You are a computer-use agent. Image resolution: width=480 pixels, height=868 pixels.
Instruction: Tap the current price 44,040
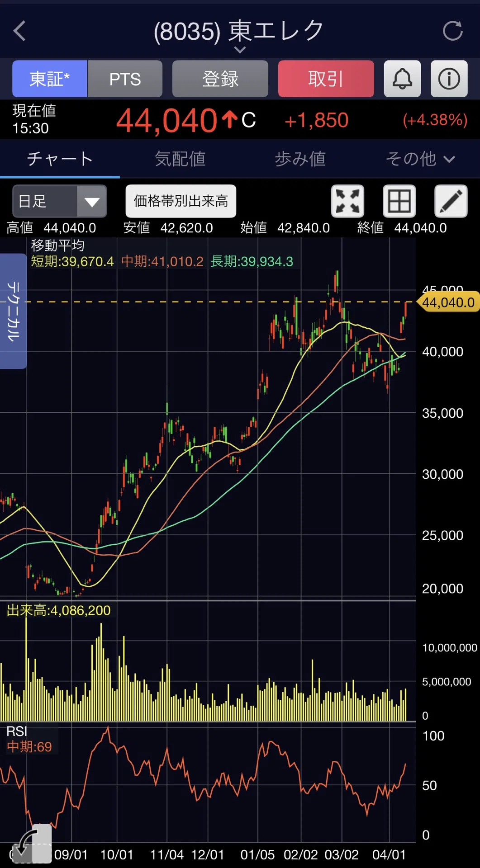click(167, 121)
